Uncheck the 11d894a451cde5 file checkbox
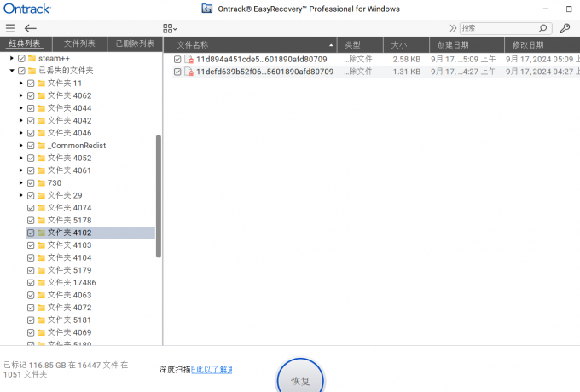The image size is (580, 392). [177, 59]
